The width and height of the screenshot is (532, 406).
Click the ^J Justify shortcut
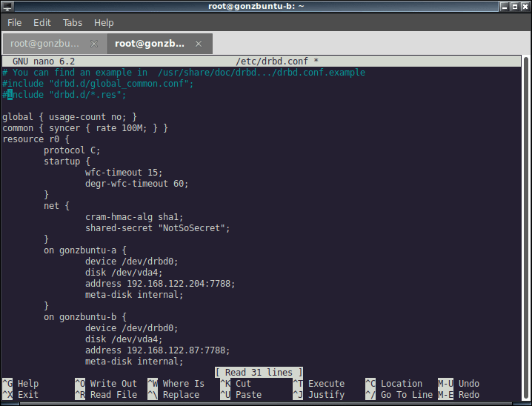pyautogui.click(x=319, y=395)
